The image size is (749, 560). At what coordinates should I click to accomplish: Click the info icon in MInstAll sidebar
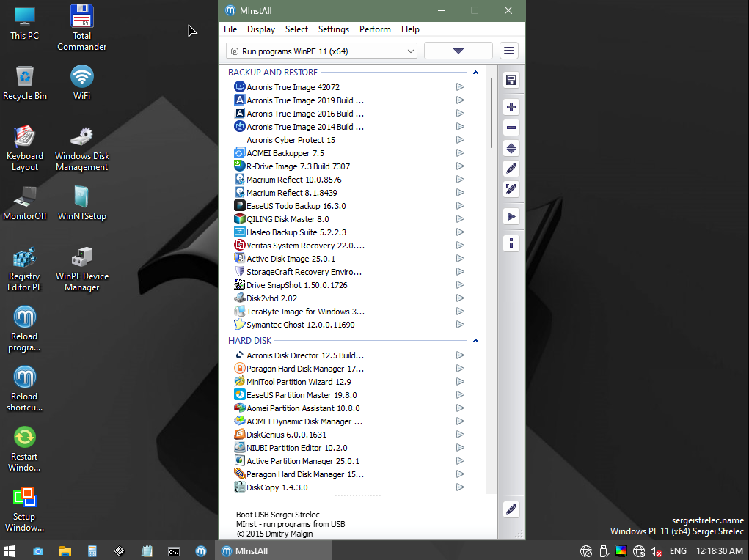[511, 243]
